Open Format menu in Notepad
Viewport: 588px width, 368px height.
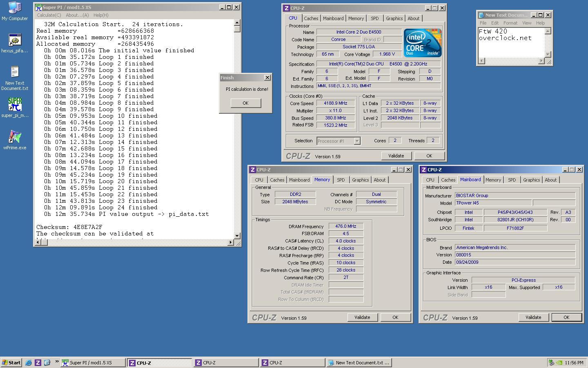point(510,23)
